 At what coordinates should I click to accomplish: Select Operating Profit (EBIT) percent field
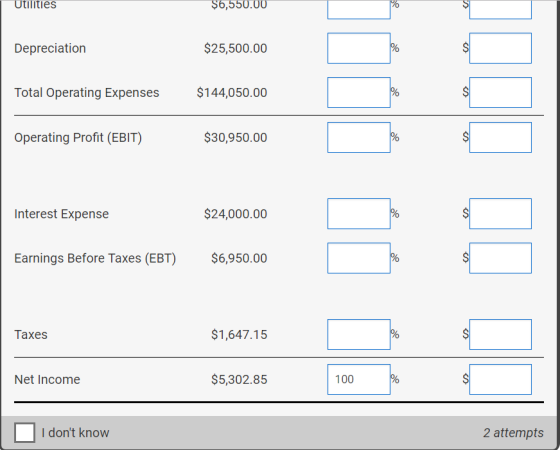[359, 138]
